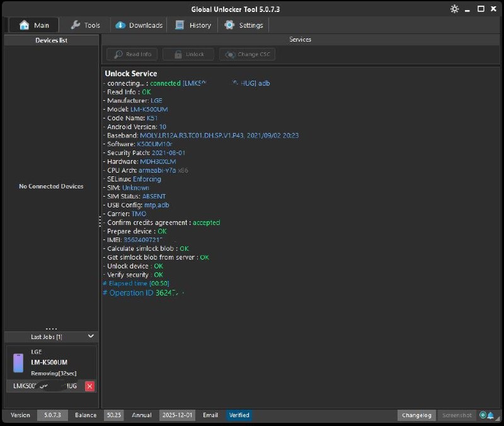Click the teal circular status icon

tap(483, 415)
